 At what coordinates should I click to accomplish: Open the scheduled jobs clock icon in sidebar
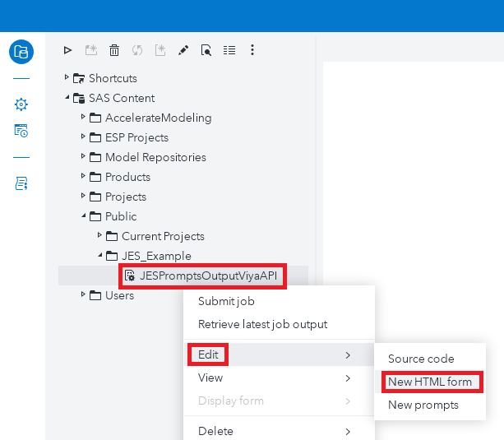pyautogui.click(x=21, y=131)
